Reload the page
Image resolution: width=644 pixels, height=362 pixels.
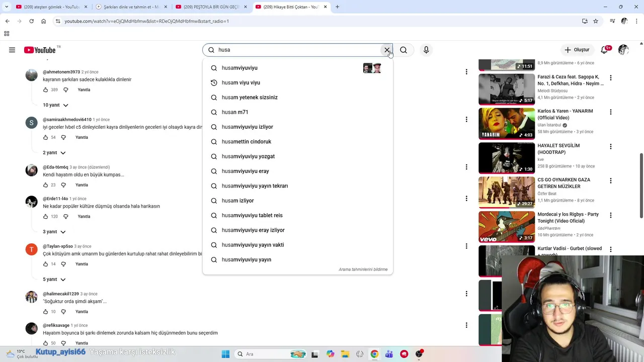pyautogui.click(x=31, y=21)
